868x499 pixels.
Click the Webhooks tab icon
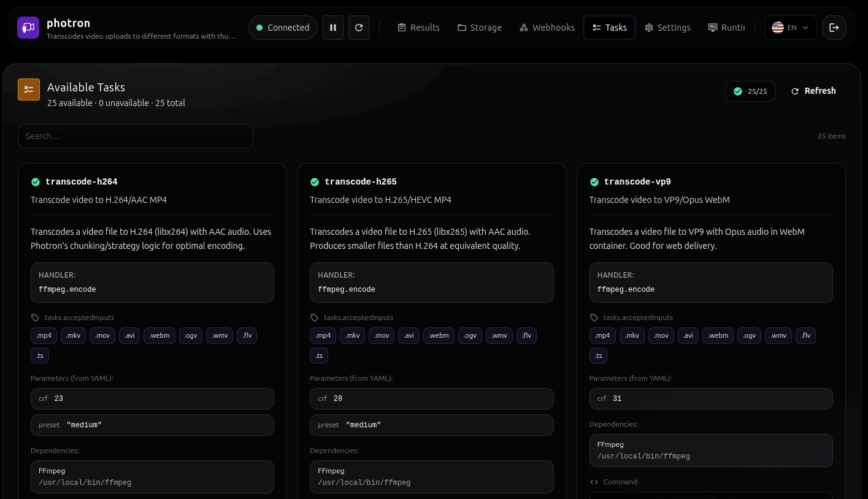pos(524,28)
